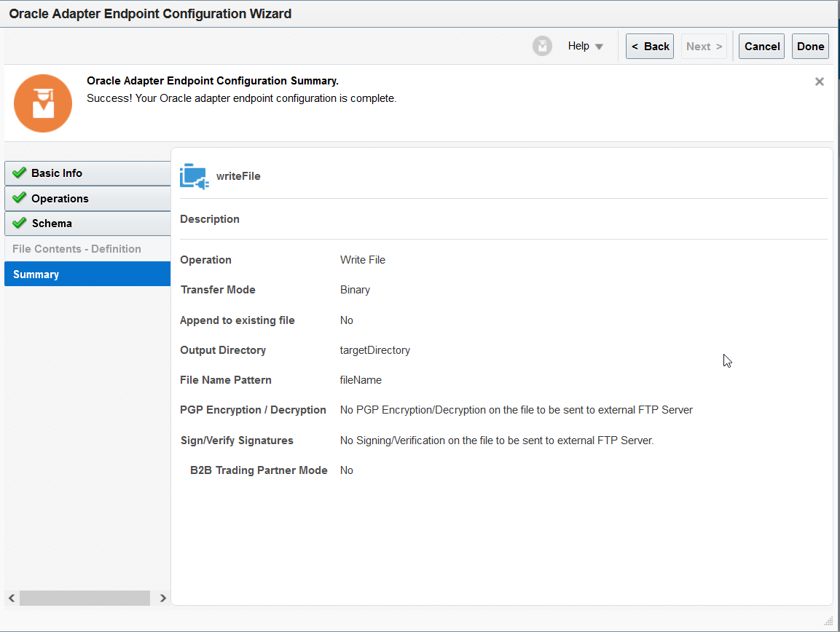The width and height of the screenshot is (840, 632).
Task: Click the Done button
Action: [x=810, y=46]
